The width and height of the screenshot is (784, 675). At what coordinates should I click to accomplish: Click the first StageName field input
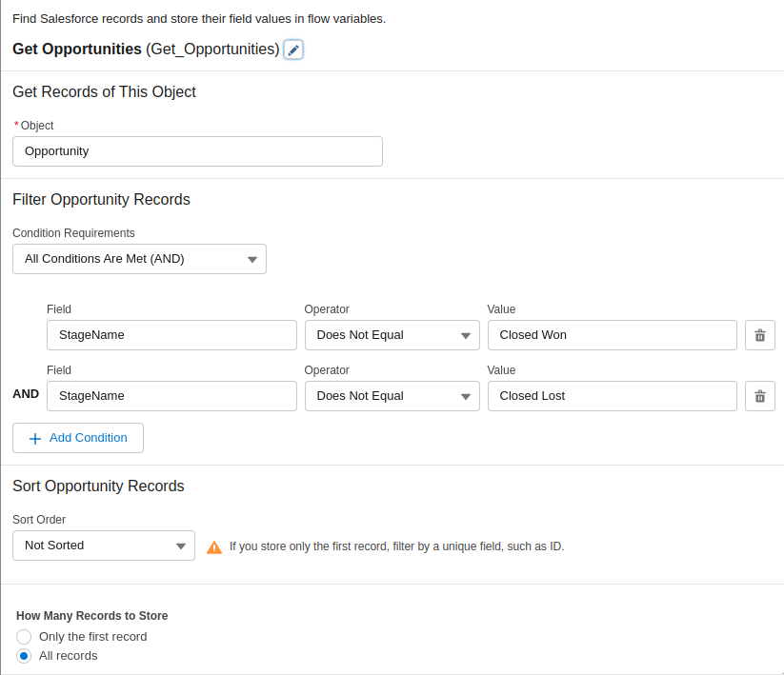tap(171, 334)
